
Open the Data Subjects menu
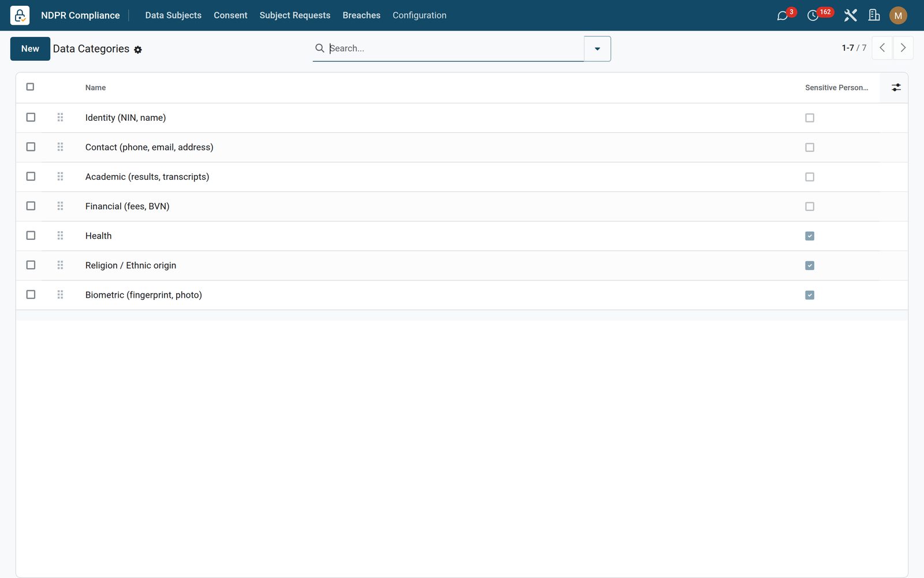pos(173,15)
